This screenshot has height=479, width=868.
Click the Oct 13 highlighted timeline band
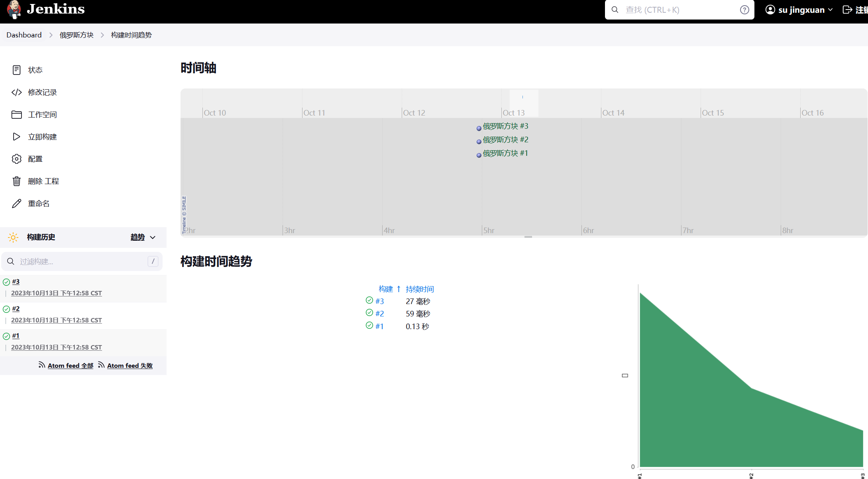524,103
